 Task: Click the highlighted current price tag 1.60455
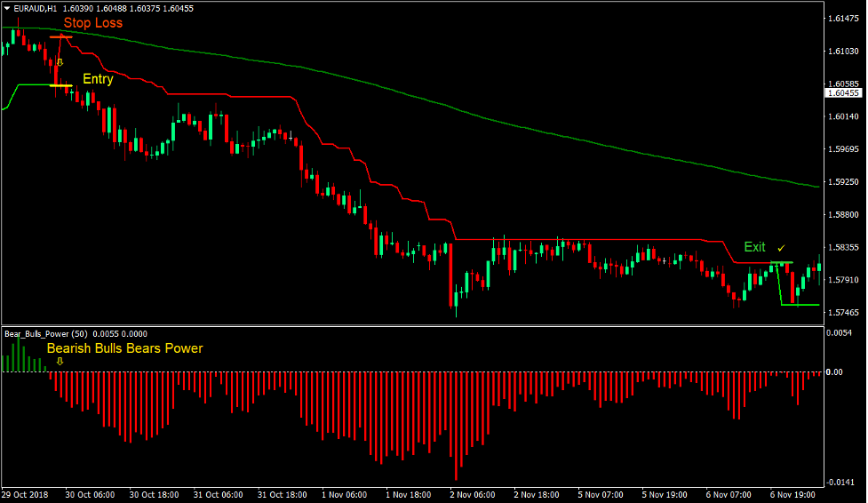point(843,93)
